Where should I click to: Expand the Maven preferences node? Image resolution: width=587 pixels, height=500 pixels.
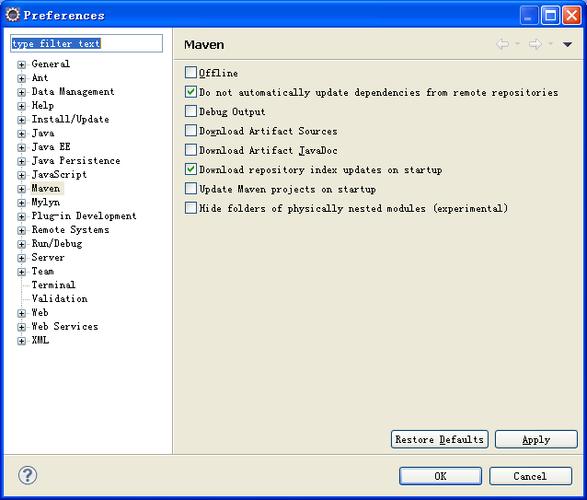[21, 189]
